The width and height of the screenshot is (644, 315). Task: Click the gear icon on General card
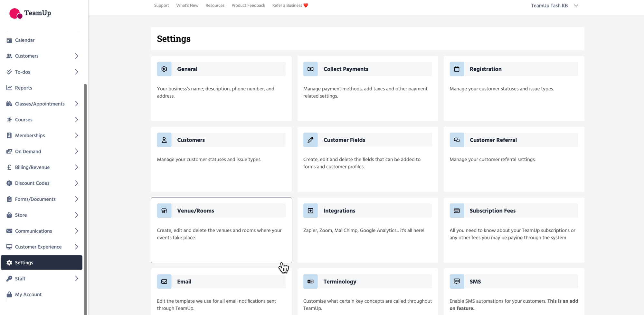[x=164, y=69]
